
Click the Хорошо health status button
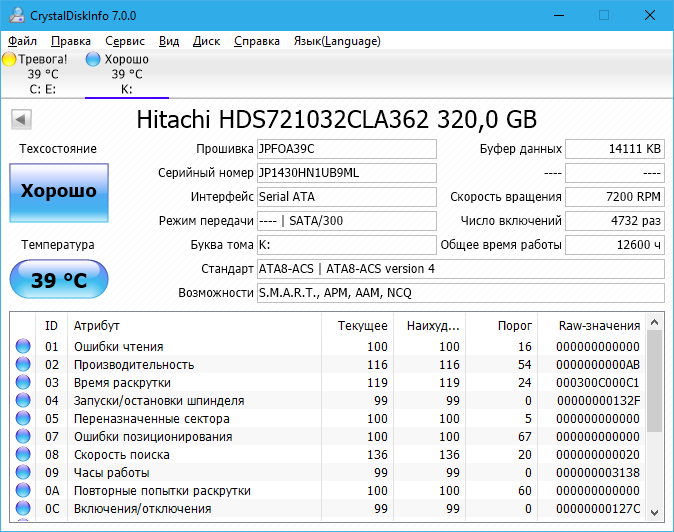(x=59, y=191)
